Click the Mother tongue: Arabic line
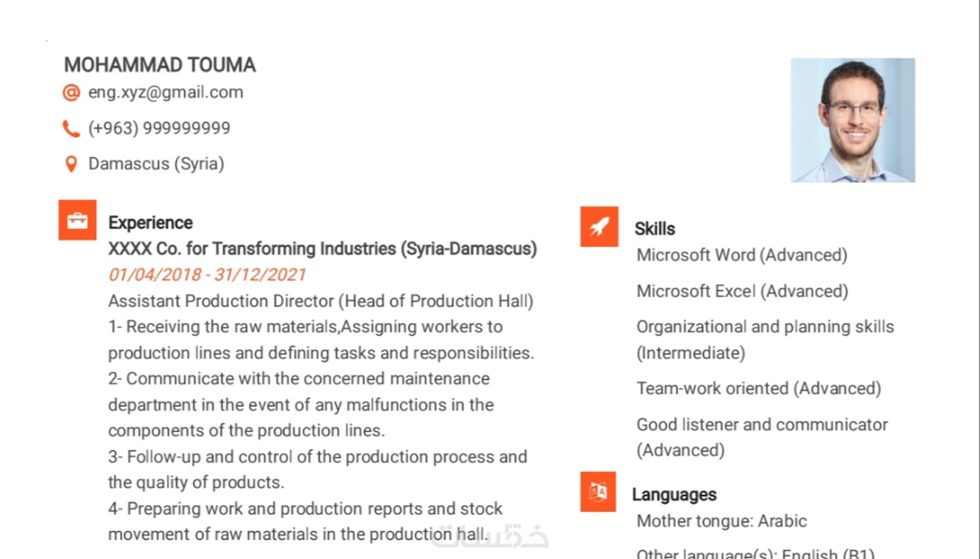Image resolution: width=980 pixels, height=559 pixels. 721,521
